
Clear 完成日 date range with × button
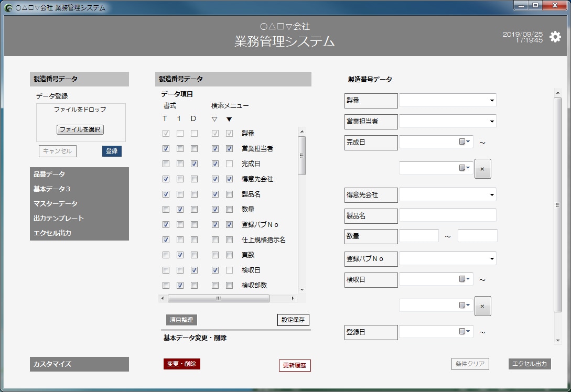pyautogui.click(x=482, y=169)
